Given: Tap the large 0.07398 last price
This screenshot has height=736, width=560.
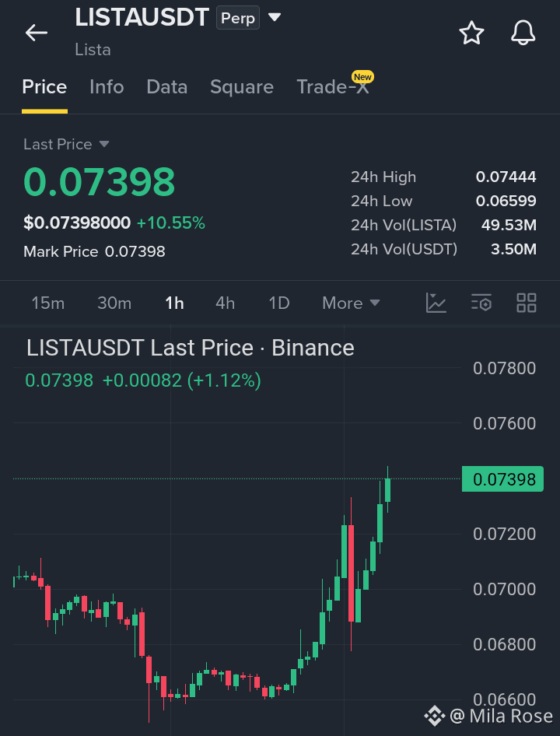Looking at the screenshot, I should (99, 181).
